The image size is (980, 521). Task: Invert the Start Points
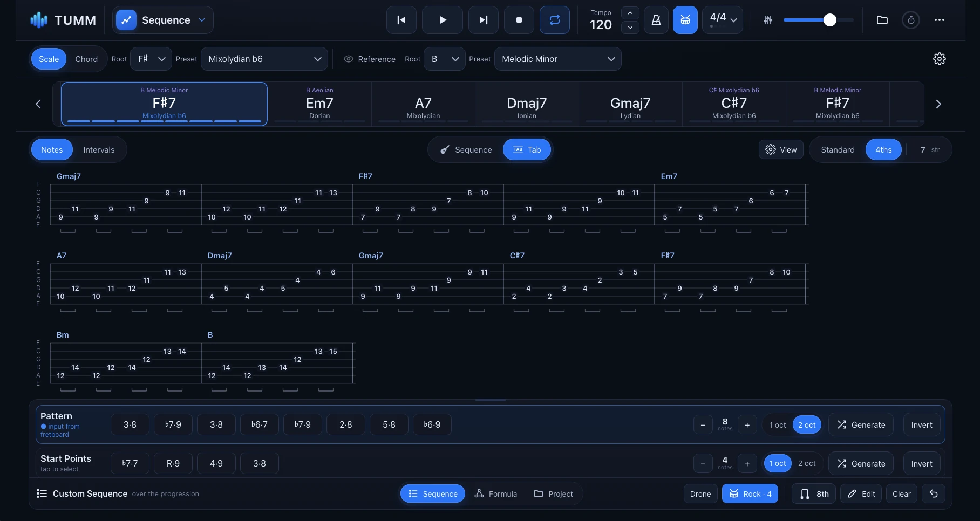(x=922, y=463)
